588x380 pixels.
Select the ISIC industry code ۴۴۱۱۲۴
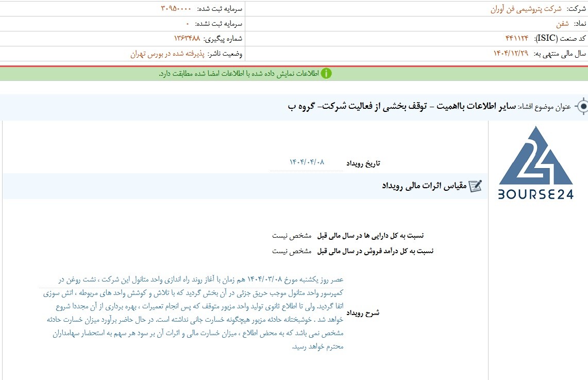[517, 38]
